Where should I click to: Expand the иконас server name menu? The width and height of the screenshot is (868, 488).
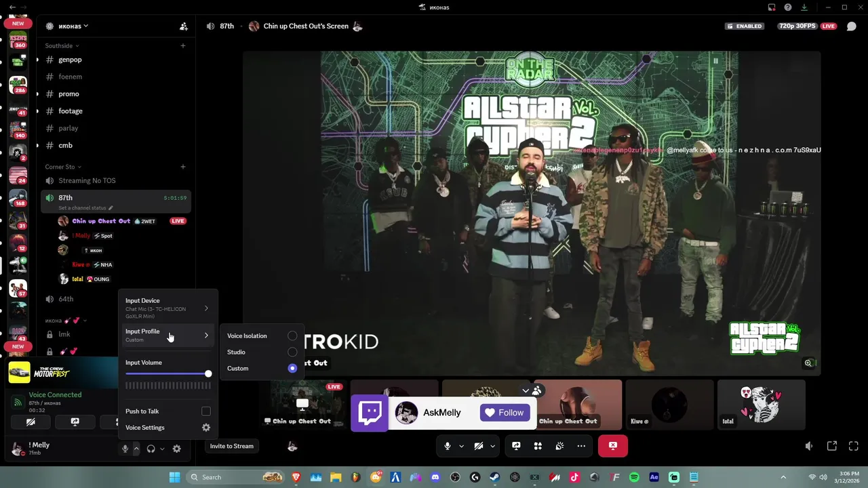73,26
